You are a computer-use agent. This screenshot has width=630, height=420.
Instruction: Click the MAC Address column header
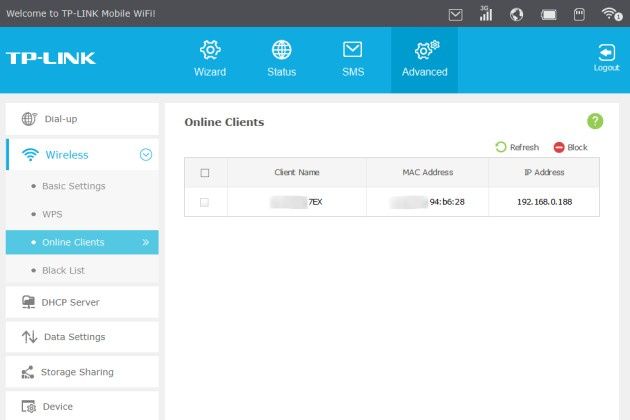428,172
